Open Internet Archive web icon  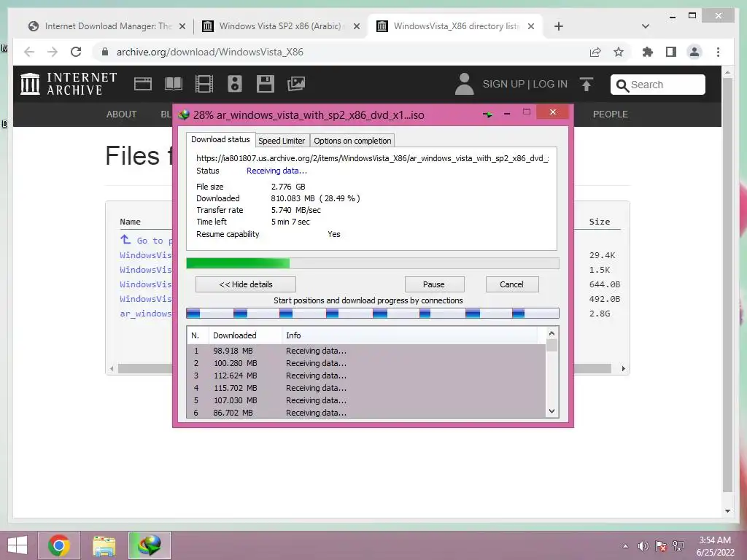click(x=142, y=85)
